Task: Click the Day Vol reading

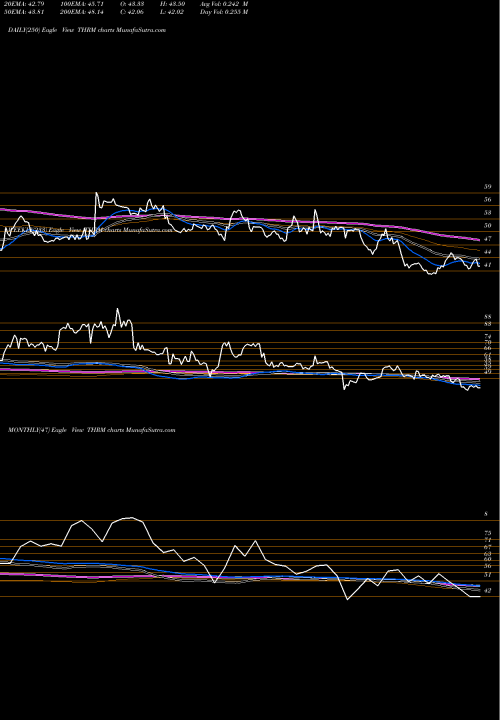Action: point(224,12)
